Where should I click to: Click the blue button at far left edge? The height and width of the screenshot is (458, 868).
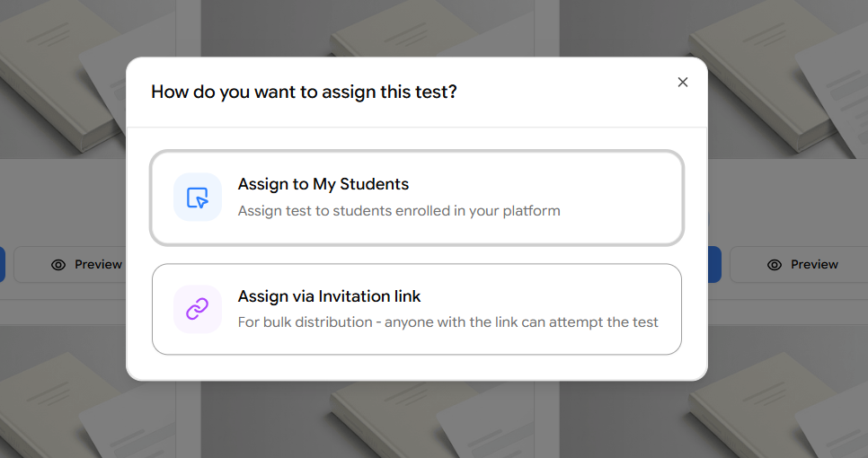pyautogui.click(x=2, y=264)
